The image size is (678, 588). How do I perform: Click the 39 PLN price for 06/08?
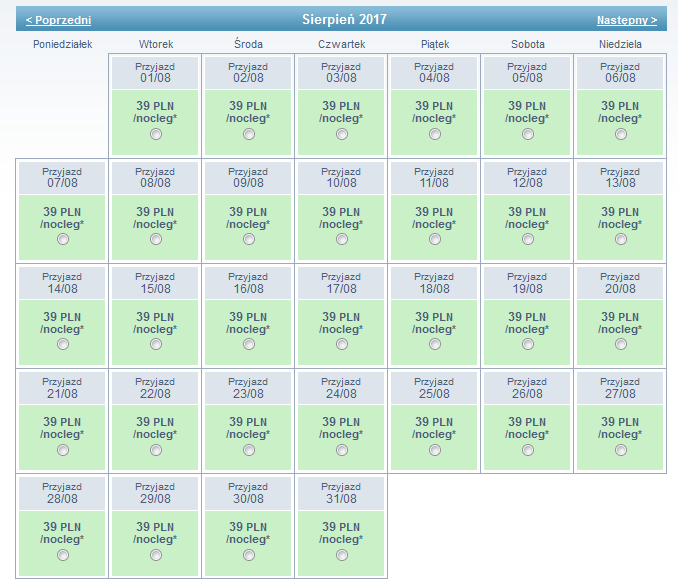point(620,106)
